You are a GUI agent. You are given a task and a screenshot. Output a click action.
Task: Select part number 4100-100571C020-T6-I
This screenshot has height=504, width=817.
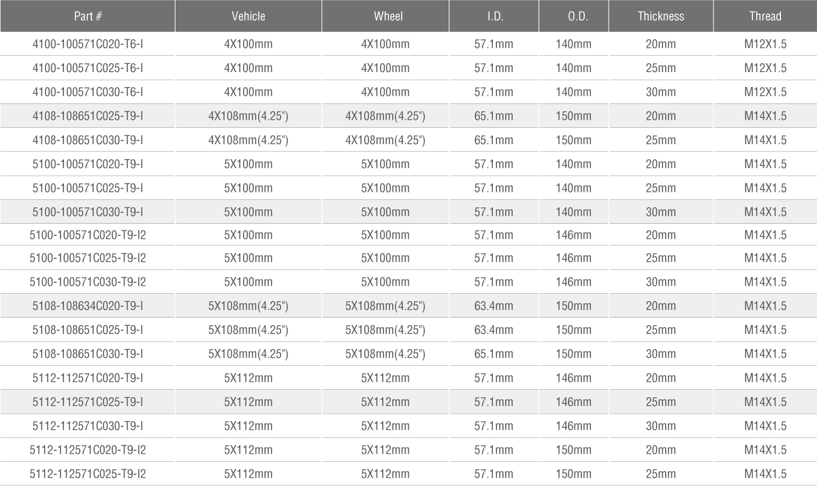[x=88, y=44]
